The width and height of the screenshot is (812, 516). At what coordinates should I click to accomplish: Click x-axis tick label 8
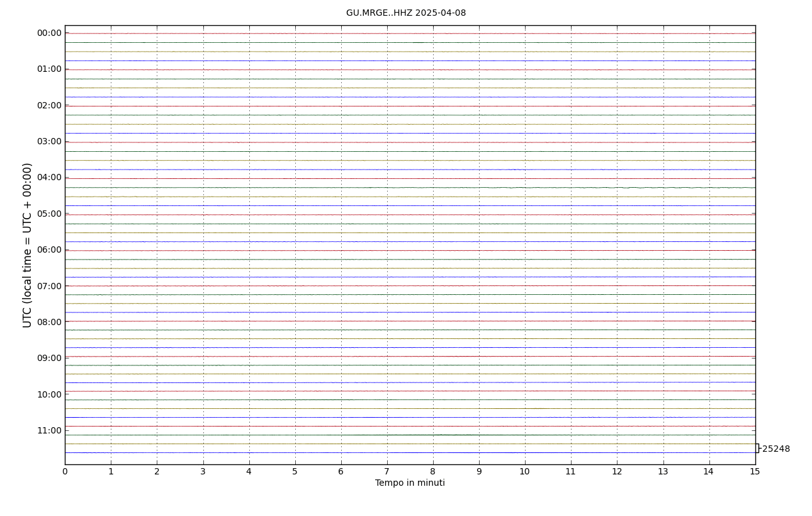click(x=433, y=472)
